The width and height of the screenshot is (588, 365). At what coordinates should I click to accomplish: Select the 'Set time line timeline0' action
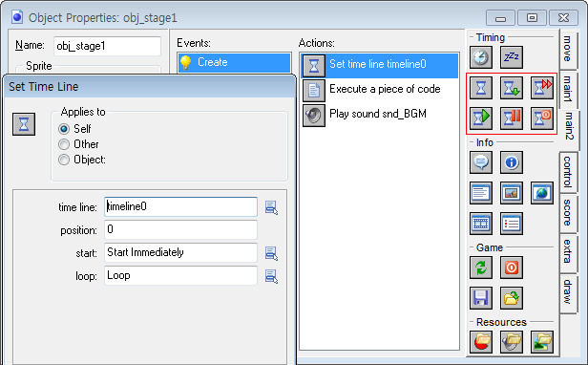(x=380, y=65)
